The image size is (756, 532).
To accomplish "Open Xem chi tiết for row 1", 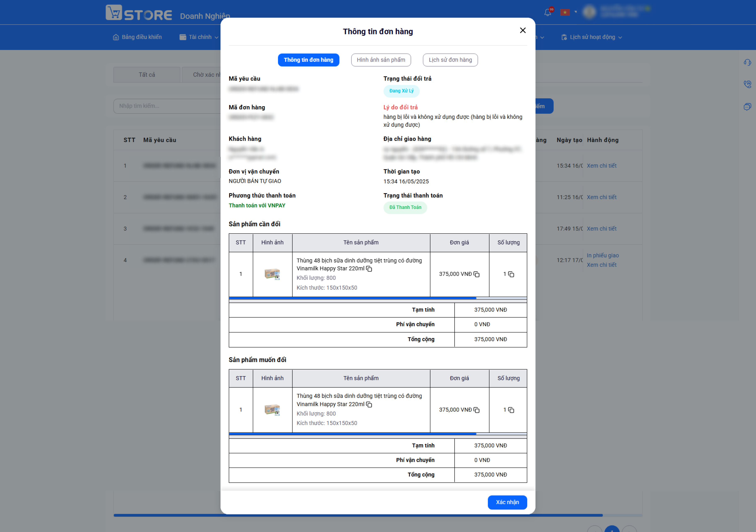I will (601, 165).
